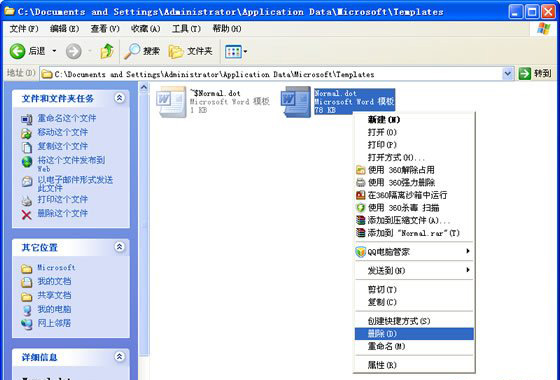Collapse the 文件和文件夹任务 panel
This screenshot has width=560, height=380.
click(119, 98)
